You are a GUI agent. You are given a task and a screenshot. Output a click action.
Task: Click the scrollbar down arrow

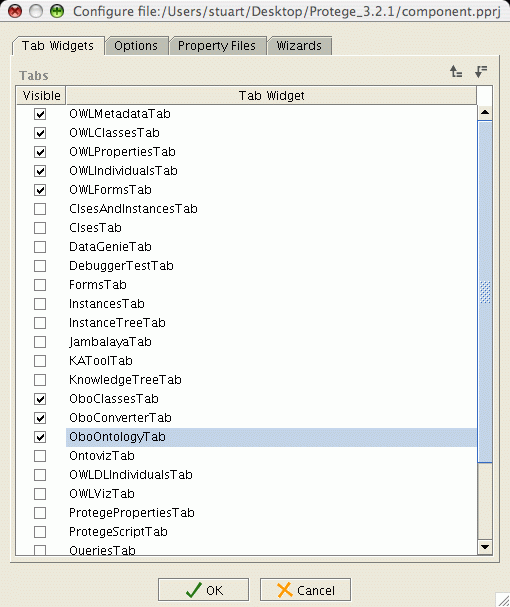485,547
